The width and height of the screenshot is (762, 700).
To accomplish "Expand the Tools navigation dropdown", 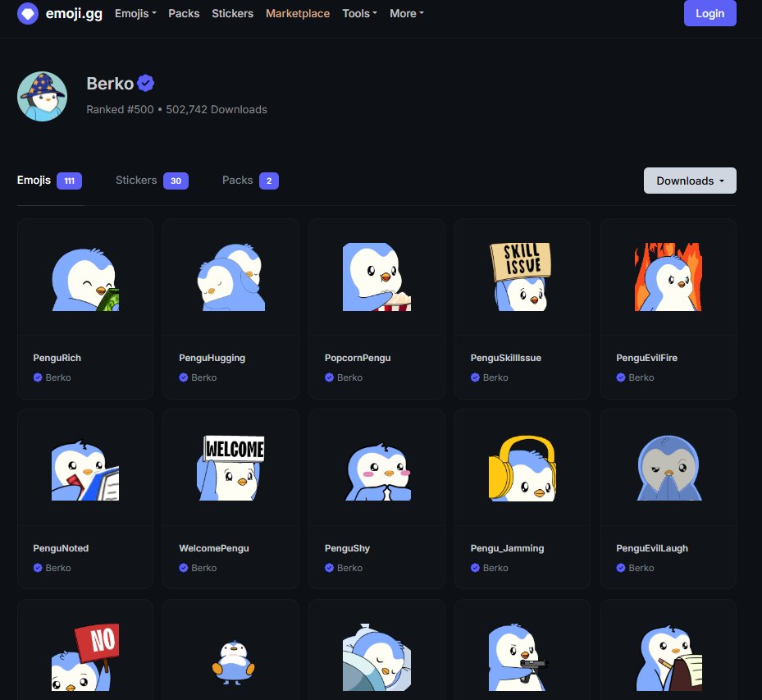I will (x=359, y=14).
